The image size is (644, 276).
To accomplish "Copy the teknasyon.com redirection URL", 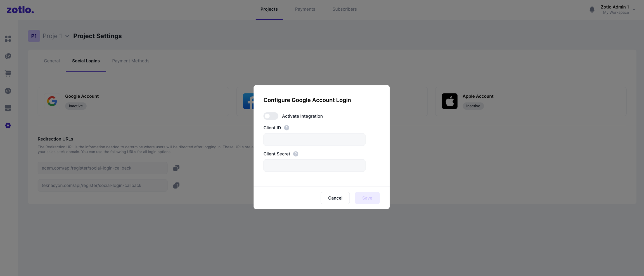I will [176, 185].
